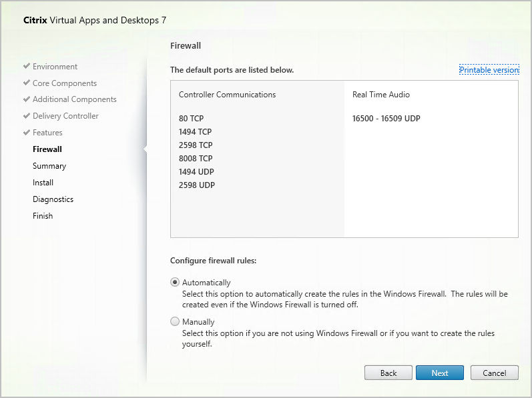The image size is (532, 398).
Task: Click the checkmark icon beside Environment
Action: tap(26, 67)
